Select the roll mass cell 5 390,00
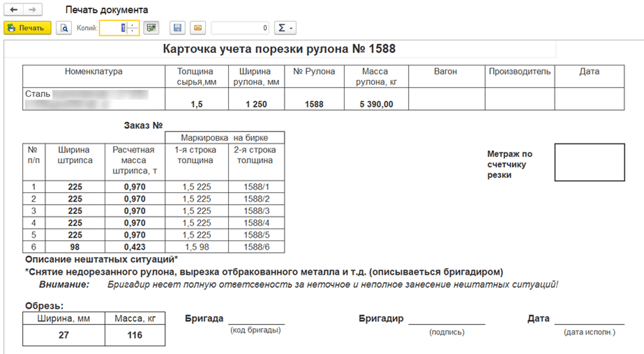 [375, 105]
